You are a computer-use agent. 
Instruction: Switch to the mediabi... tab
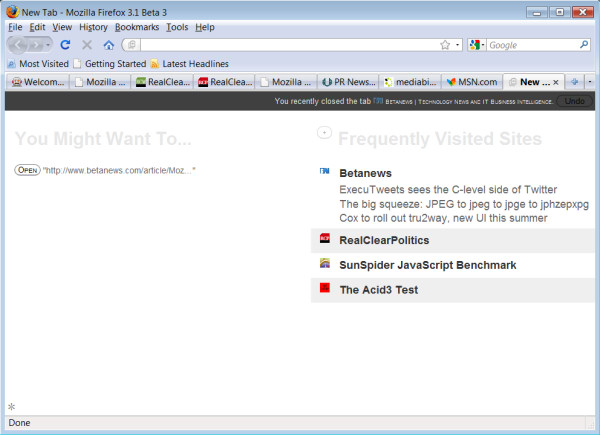click(410, 82)
